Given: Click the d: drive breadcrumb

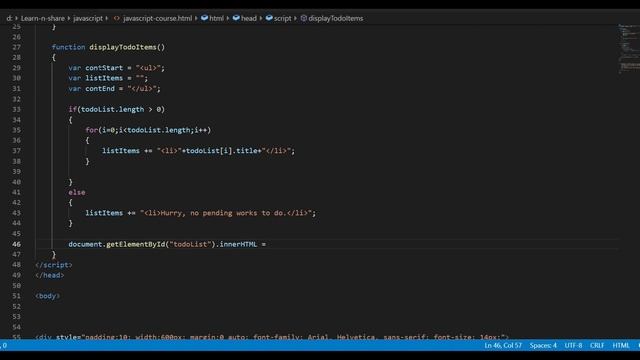Looking at the screenshot, I should coord(9,18).
